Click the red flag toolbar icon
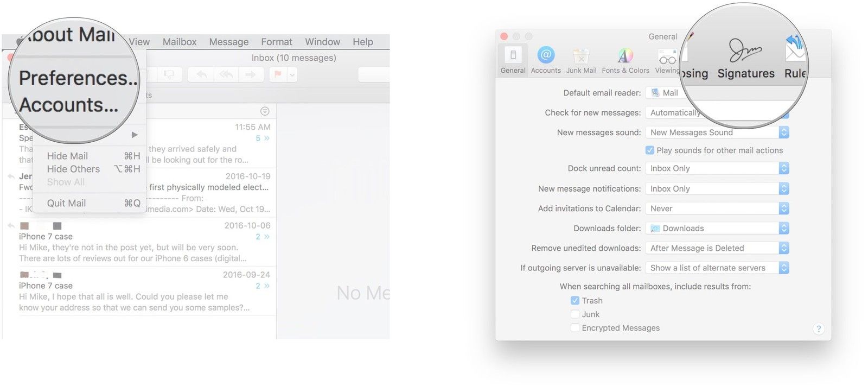 pos(278,74)
